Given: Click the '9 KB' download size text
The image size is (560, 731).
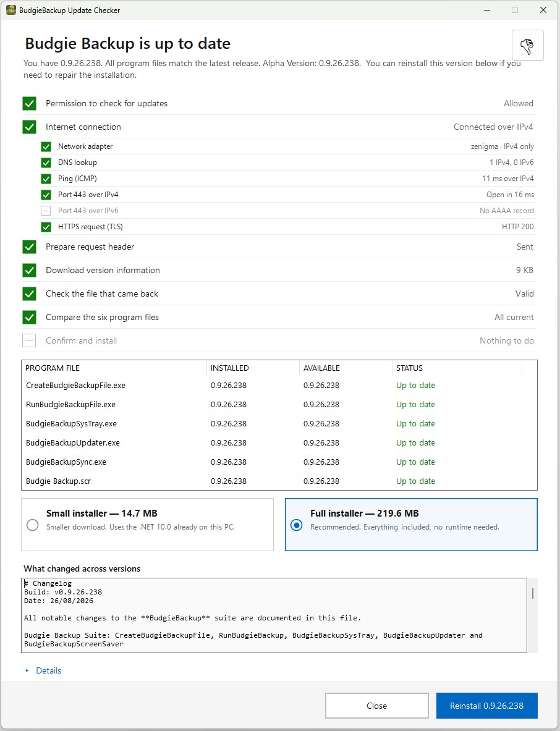Looking at the screenshot, I should [x=525, y=271].
